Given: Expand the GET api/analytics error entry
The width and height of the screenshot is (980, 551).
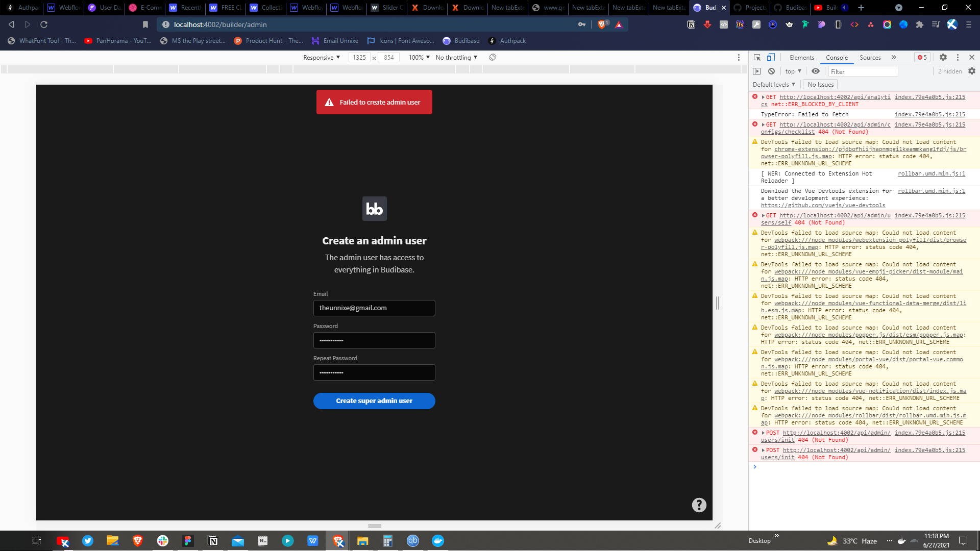Looking at the screenshot, I should 763,97.
